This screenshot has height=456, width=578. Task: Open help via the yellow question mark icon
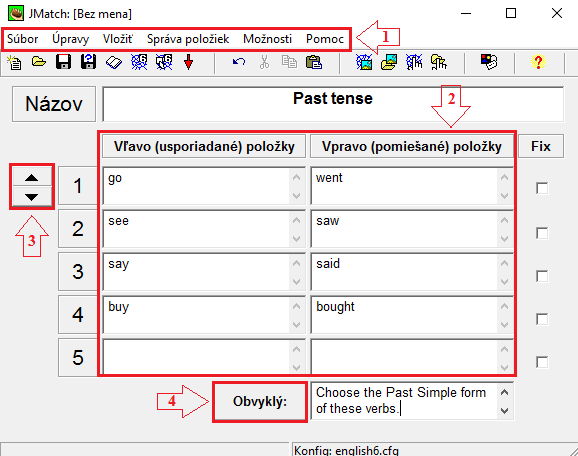538,62
